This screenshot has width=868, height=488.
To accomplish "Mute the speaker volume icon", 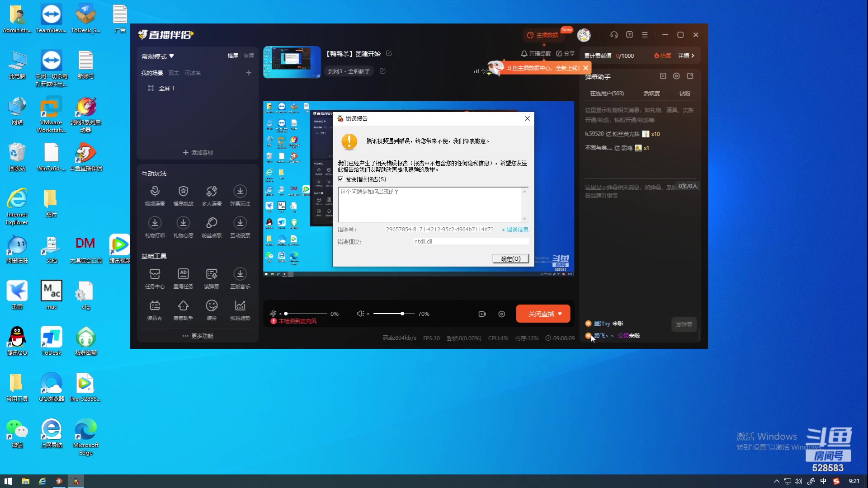I will click(360, 314).
